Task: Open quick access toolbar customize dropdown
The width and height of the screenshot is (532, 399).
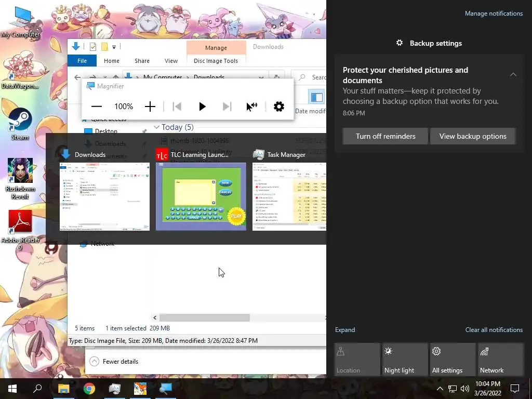Action: pyautogui.click(x=114, y=47)
